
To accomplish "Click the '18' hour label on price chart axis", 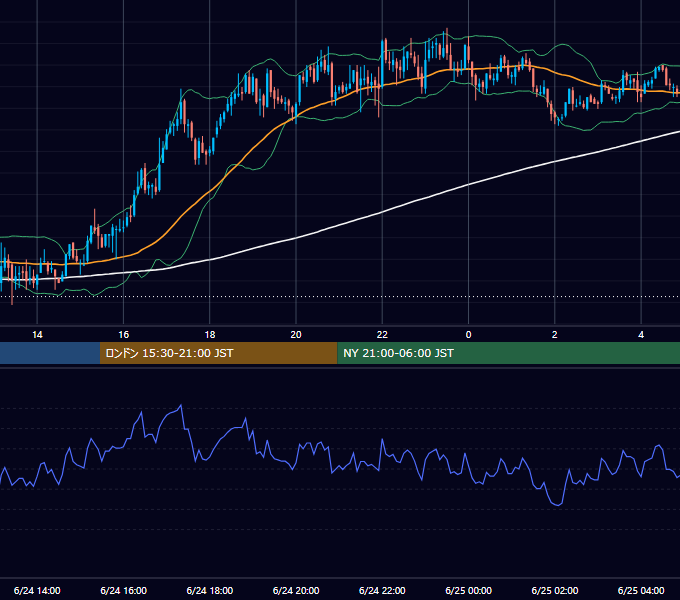I will [x=210, y=335].
